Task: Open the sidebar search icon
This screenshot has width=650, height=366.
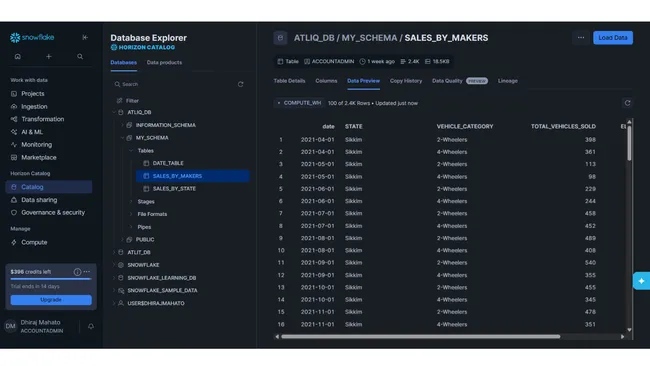Action: point(80,56)
